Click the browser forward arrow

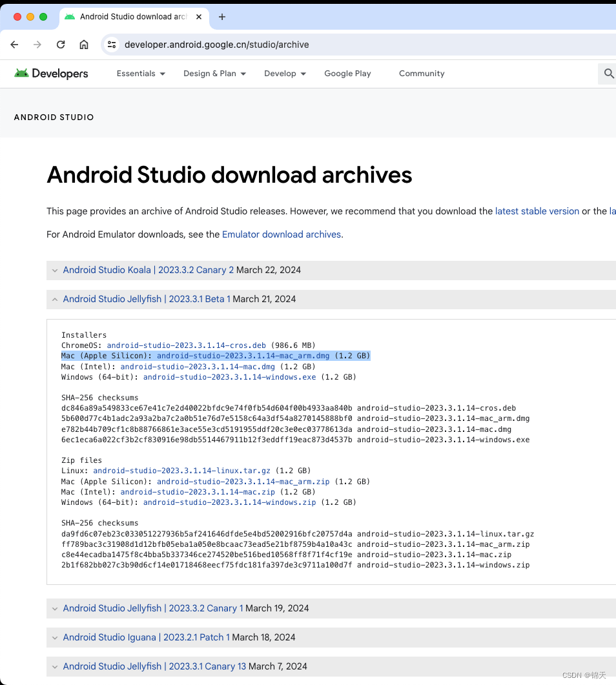37,45
